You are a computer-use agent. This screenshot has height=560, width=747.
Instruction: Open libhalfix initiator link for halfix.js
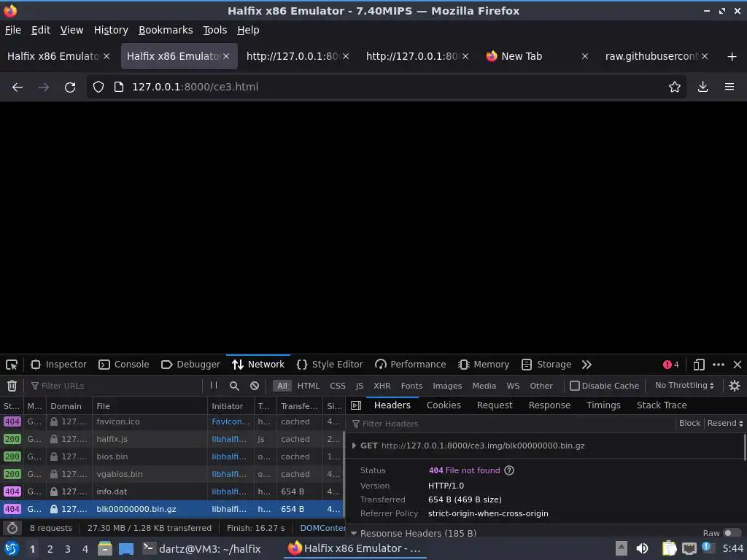(229, 439)
